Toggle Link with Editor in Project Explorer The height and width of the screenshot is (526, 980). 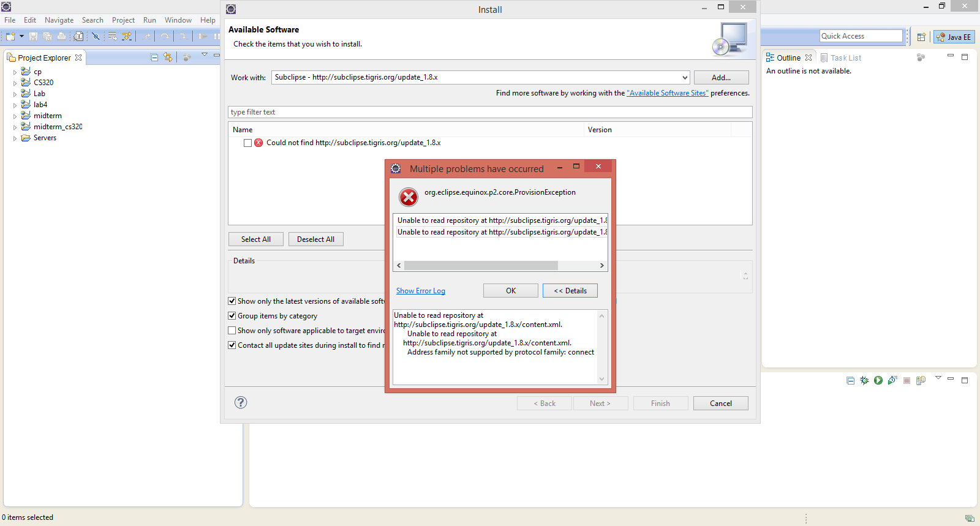click(x=168, y=58)
